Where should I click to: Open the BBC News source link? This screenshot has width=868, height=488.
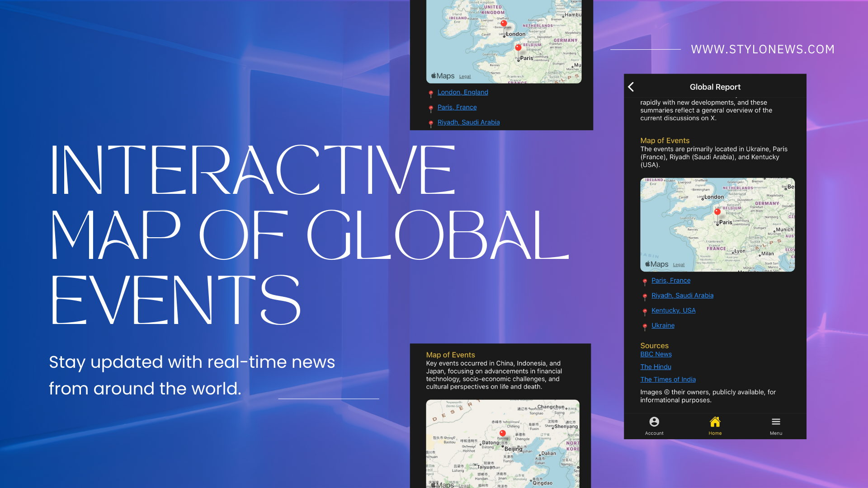656,354
